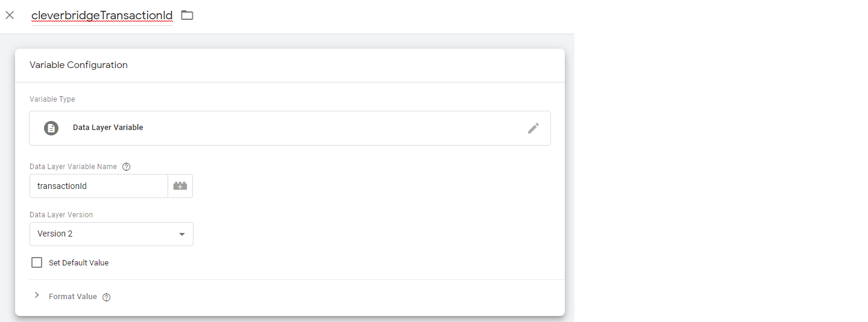Expand Format Value section via chevron
Viewport: 868px width, 322px height.
(x=37, y=296)
